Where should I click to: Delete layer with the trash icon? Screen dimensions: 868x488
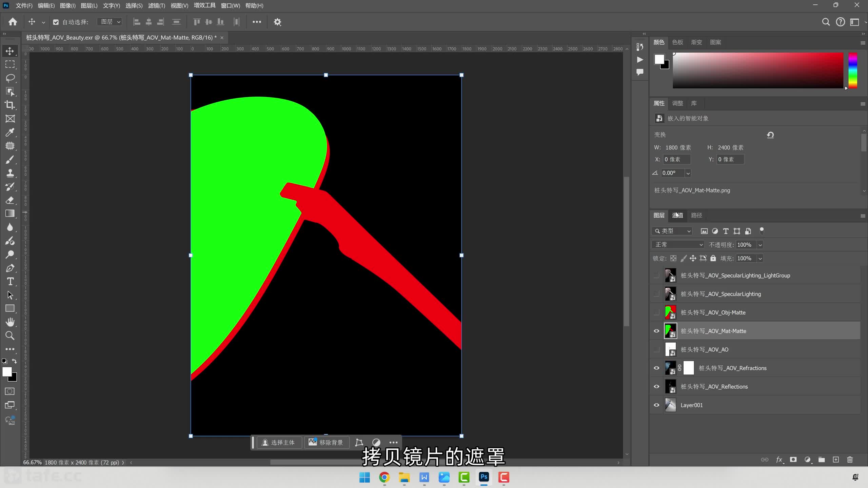pos(850,460)
